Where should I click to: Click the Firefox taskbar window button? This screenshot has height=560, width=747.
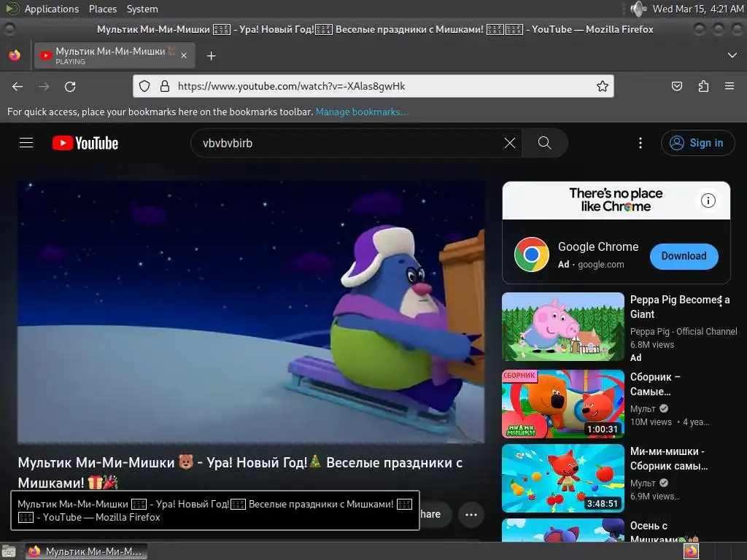86,551
